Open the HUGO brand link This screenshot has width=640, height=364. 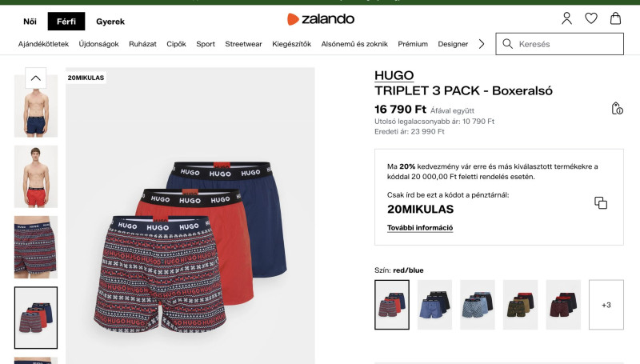tap(394, 75)
